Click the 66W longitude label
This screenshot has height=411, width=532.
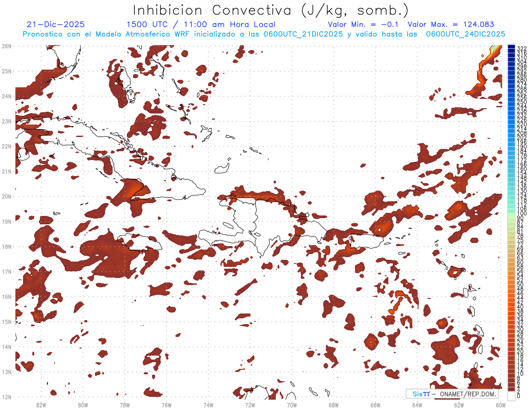click(376, 404)
